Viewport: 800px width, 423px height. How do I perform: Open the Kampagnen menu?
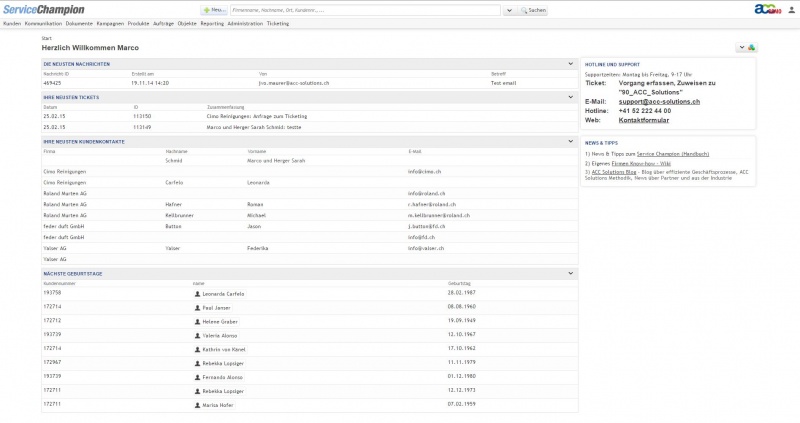point(110,23)
